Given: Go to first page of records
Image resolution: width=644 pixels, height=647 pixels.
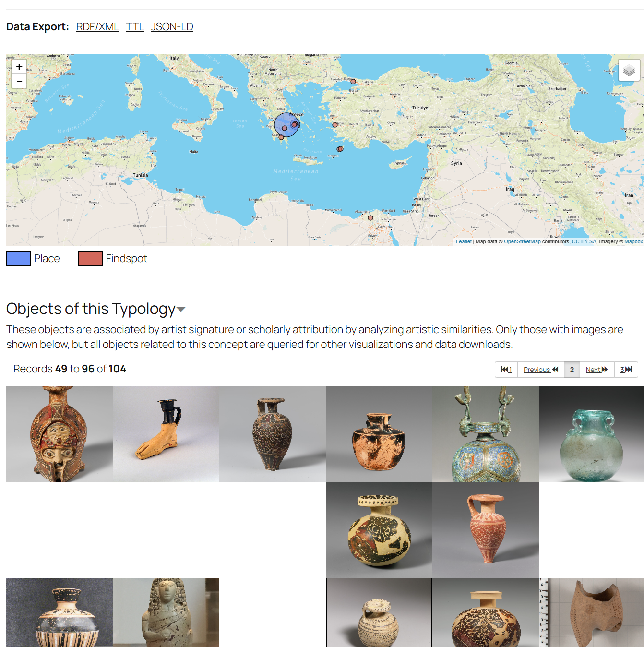Looking at the screenshot, I should pos(506,370).
